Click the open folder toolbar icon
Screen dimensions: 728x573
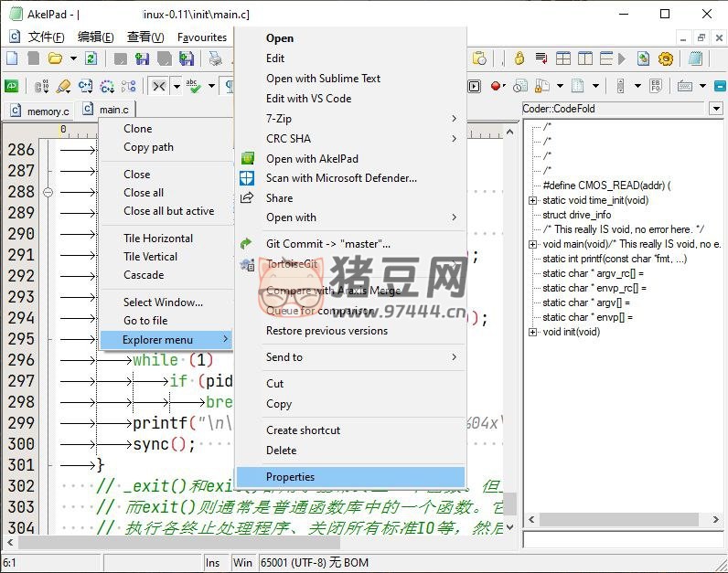[56, 58]
